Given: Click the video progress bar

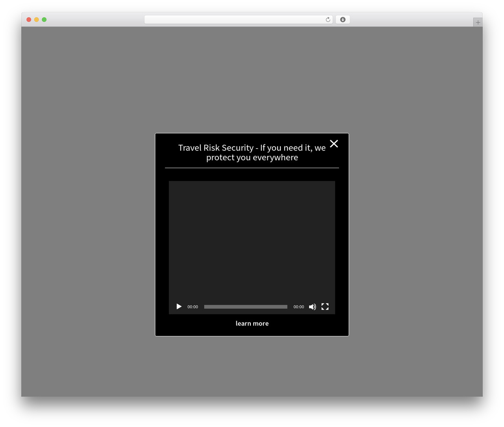Looking at the screenshot, I should pyautogui.click(x=246, y=307).
